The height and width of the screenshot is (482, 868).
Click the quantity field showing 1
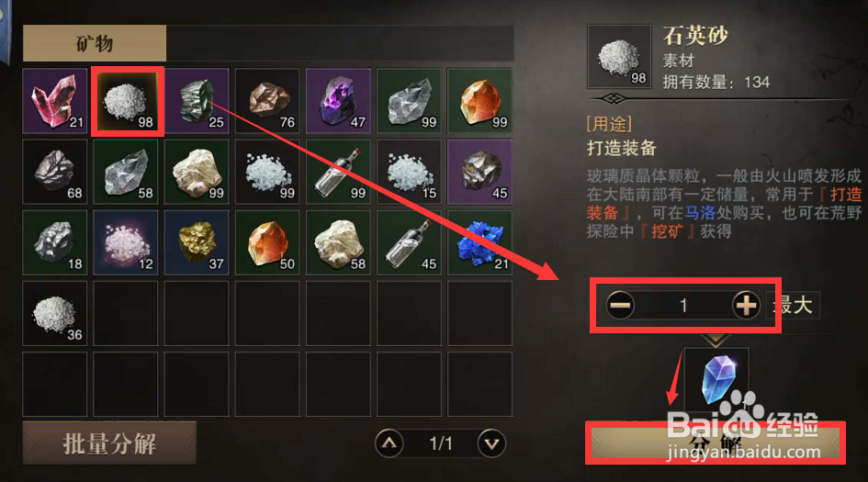(683, 306)
